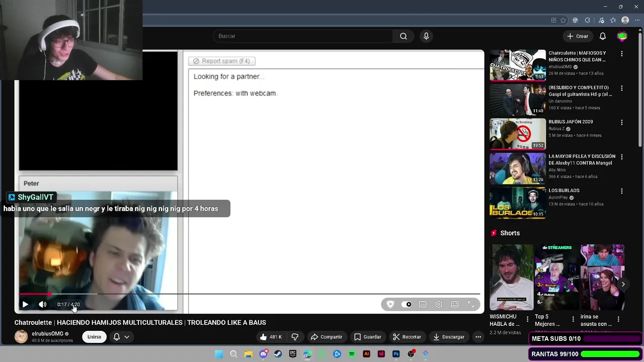Open Discord from the taskbar

(x=263, y=354)
